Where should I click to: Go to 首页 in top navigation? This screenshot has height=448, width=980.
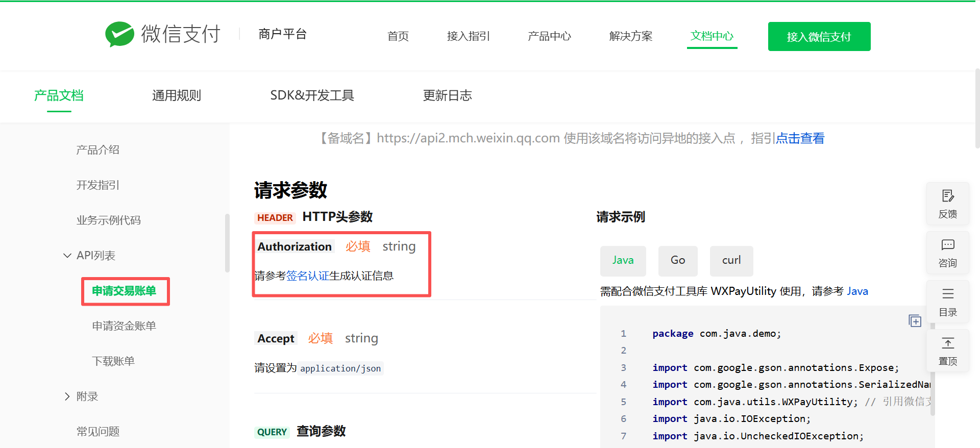coord(398,36)
